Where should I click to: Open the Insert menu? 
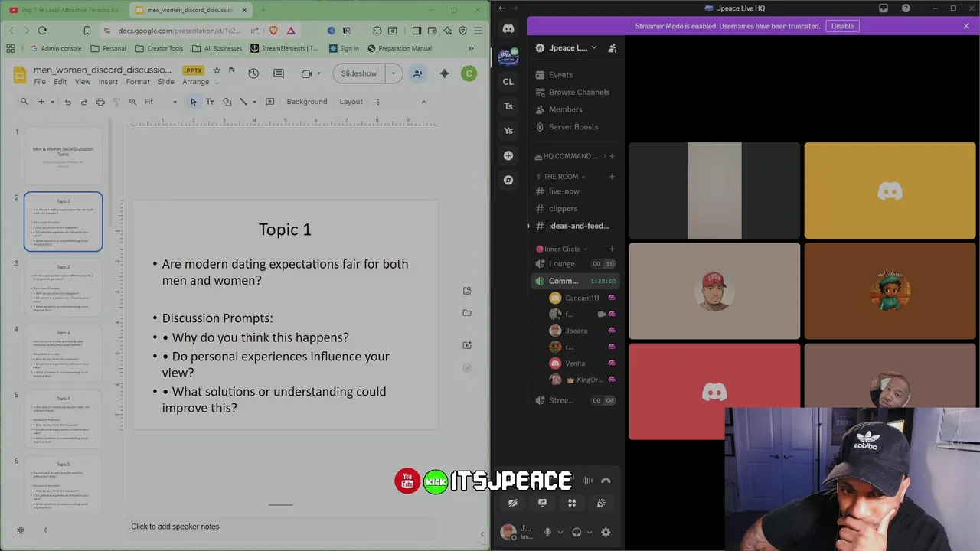pos(108,82)
